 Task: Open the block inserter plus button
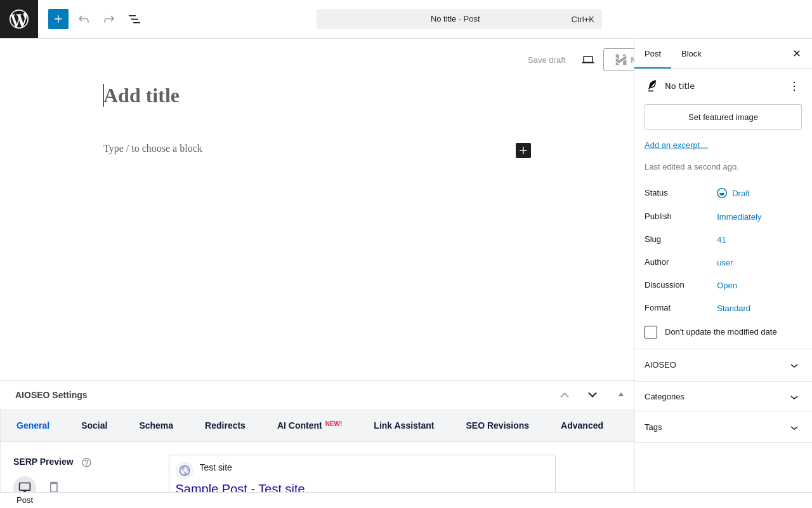(x=58, y=19)
